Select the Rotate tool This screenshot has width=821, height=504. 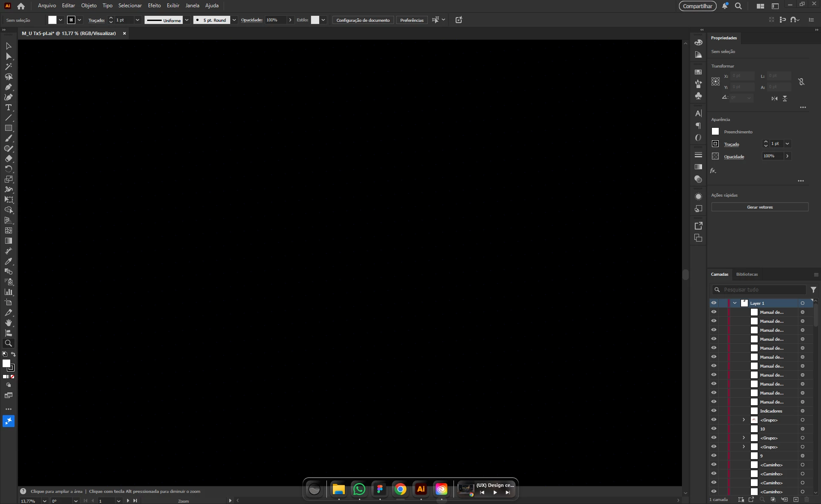[9, 169]
